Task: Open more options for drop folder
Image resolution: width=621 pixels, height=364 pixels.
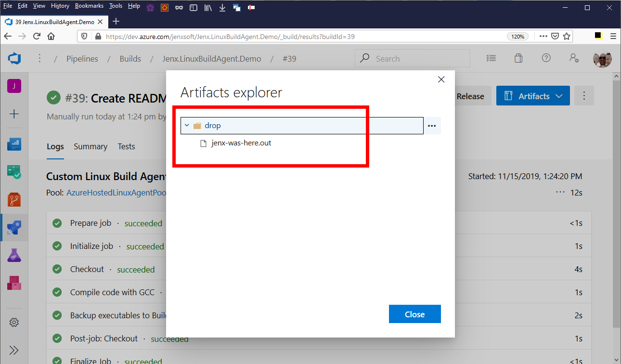Action: click(432, 126)
